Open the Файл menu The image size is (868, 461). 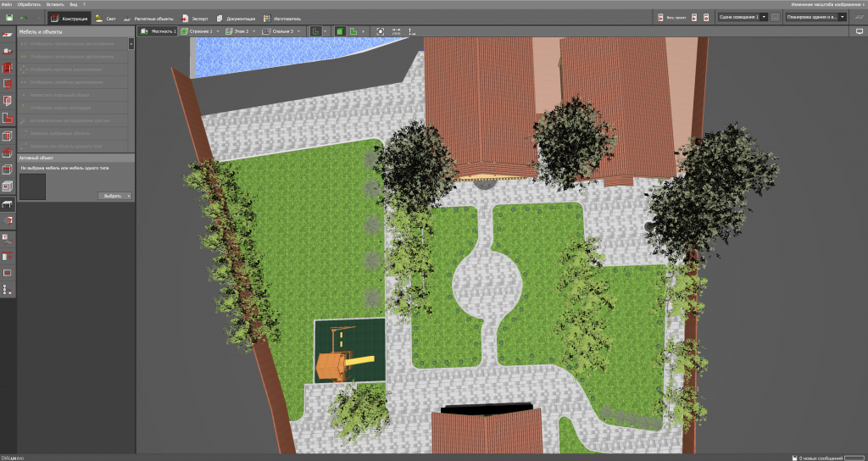click(8, 4)
